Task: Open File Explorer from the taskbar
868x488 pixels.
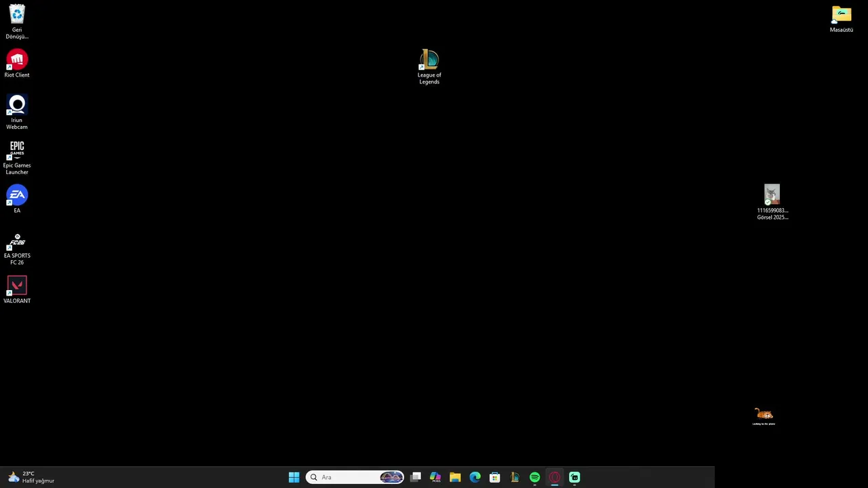Action: (x=455, y=477)
